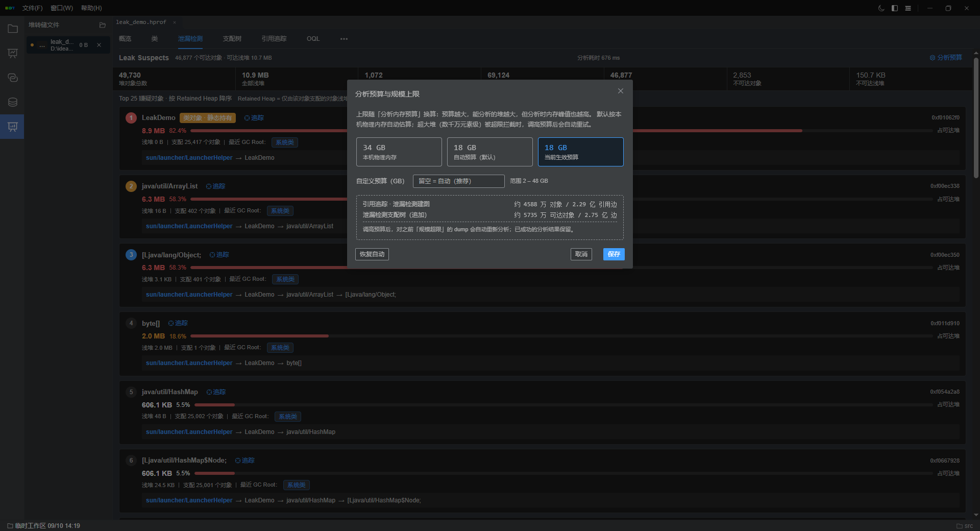Click 追踪 for [Ljava/util/HashMap$Node;
980x531 pixels.
coord(244,461)
